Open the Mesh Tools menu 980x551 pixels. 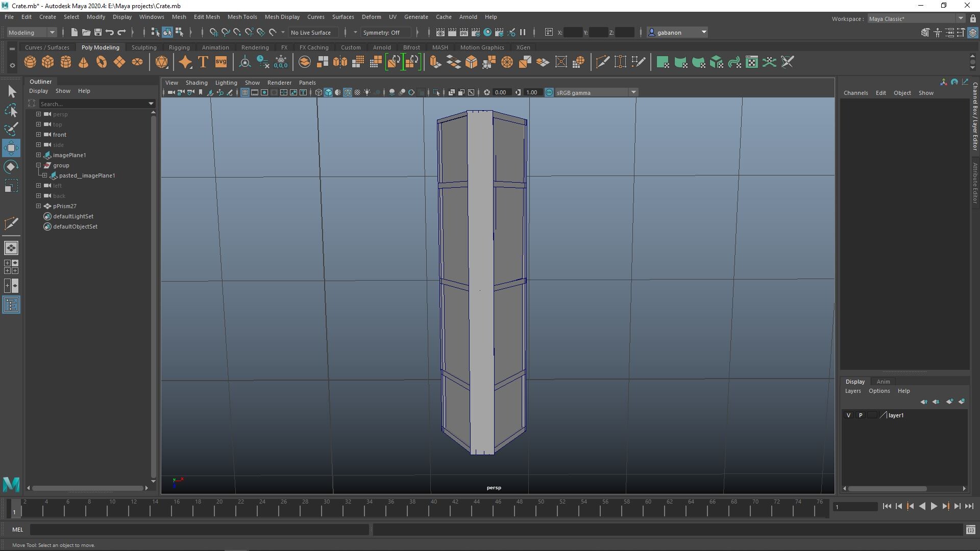242,17
